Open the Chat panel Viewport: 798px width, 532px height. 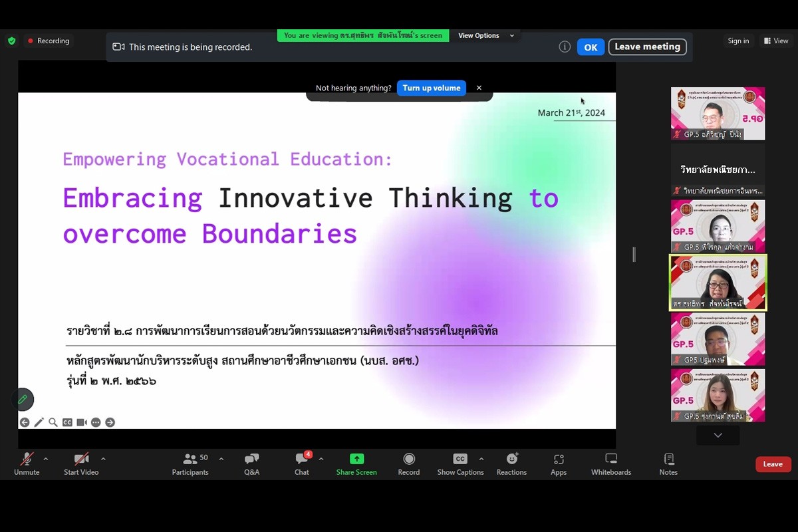[302, 464]
